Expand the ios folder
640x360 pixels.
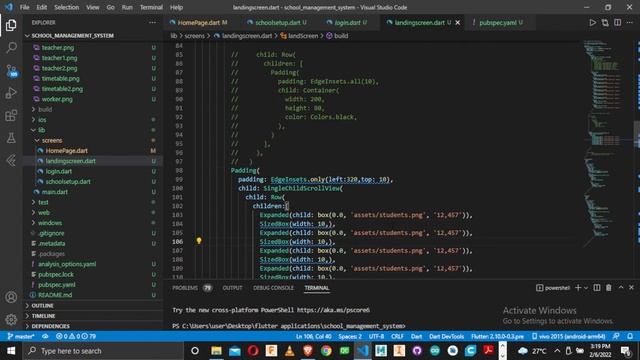point(93,120)
